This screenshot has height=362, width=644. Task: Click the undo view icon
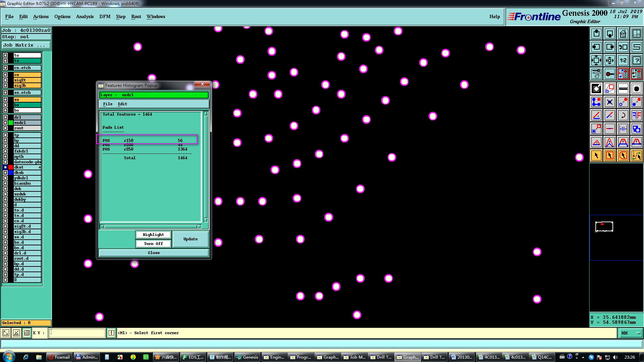623,47
